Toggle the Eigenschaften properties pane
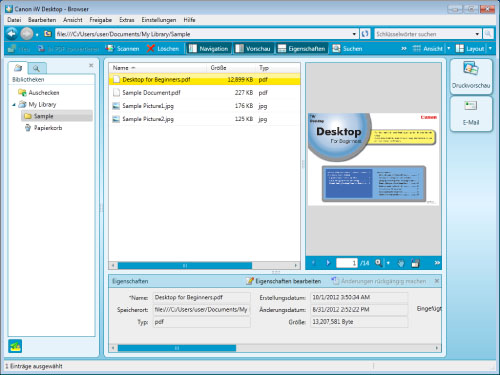Viewport: 500px width, 375px height. 301,49
